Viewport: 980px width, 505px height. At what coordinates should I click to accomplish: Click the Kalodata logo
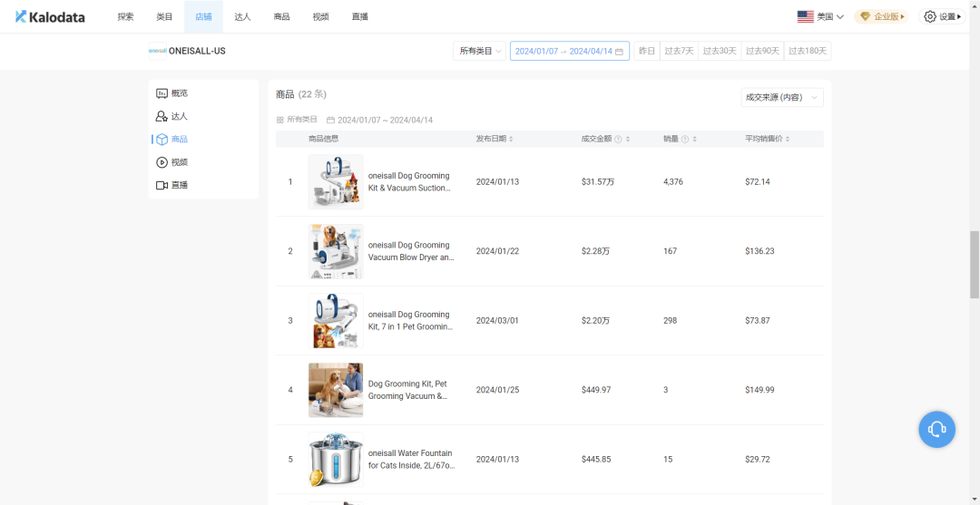[x=50, y=16]
